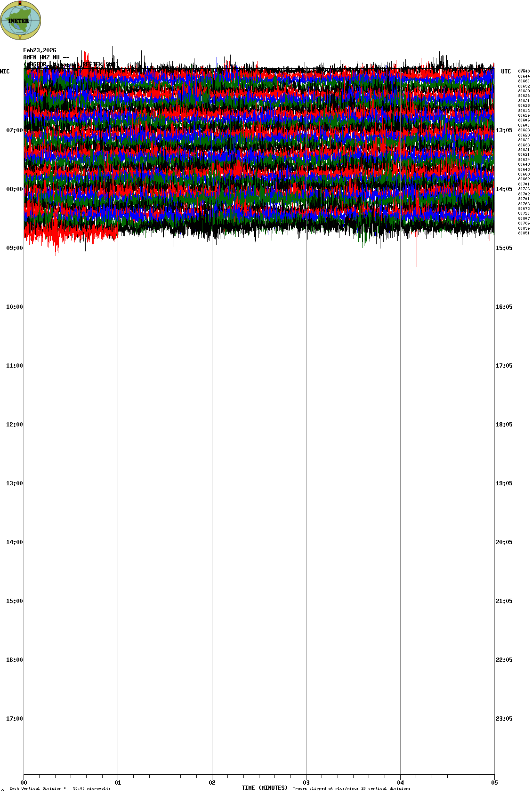Click the NIC timezone header

[x=5, y=72]
